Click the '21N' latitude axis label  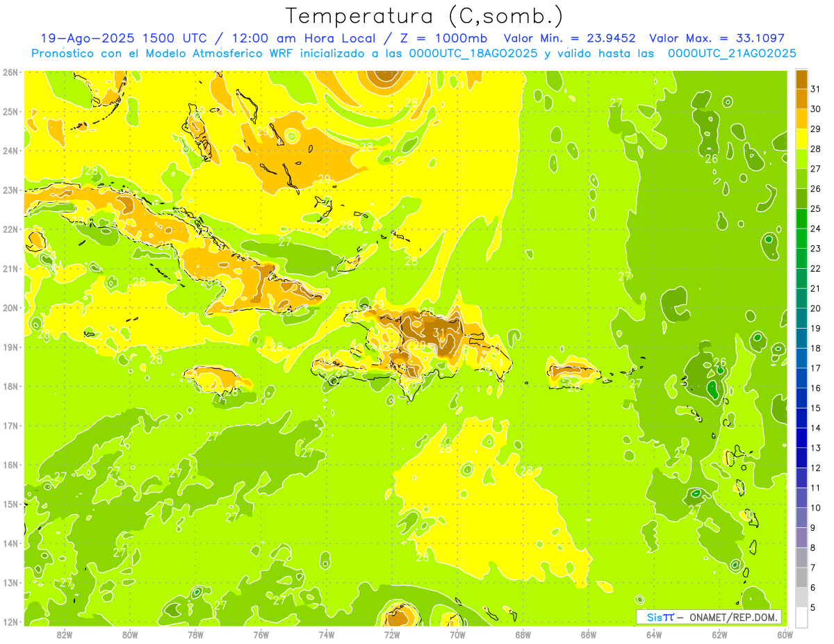(x=10, y=268)
